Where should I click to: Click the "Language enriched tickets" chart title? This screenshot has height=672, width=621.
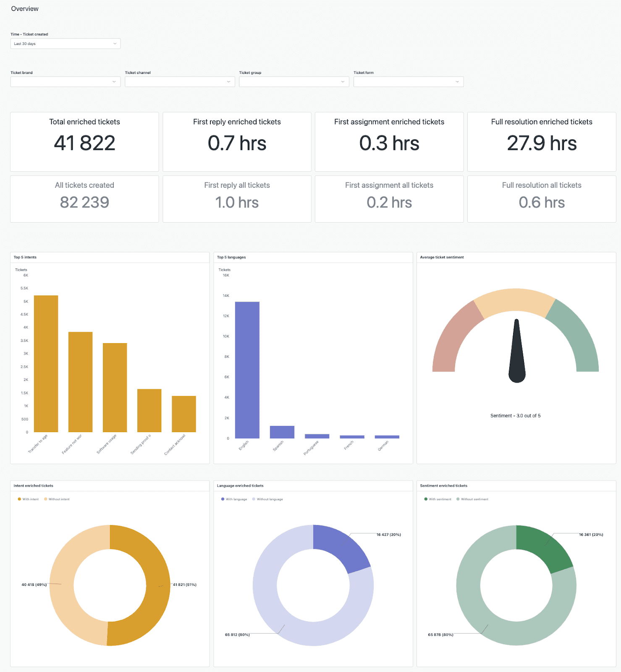pyautogui.click(x=240, y=486)
